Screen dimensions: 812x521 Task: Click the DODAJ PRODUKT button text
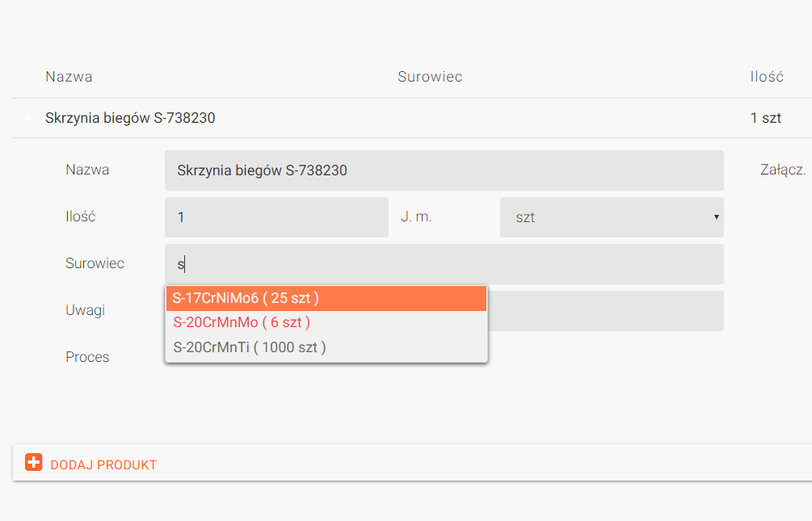click(103, 464)
